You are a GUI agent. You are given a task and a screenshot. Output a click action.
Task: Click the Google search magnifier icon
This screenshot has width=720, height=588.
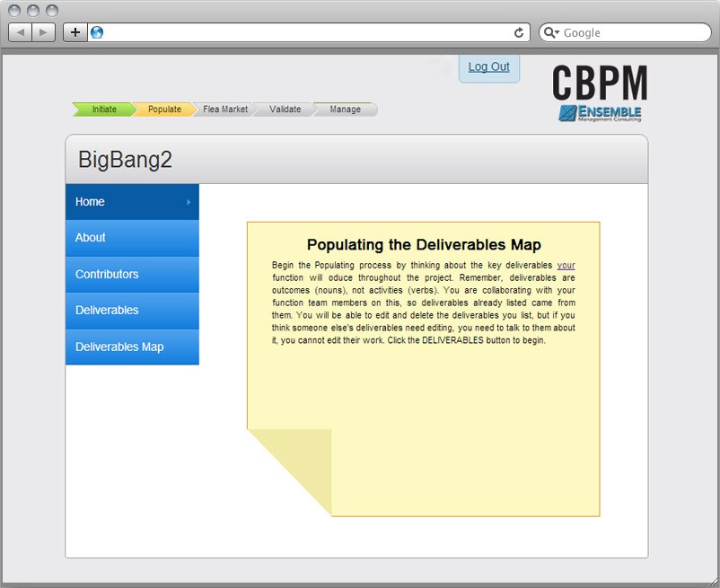(x=551, y=32)
